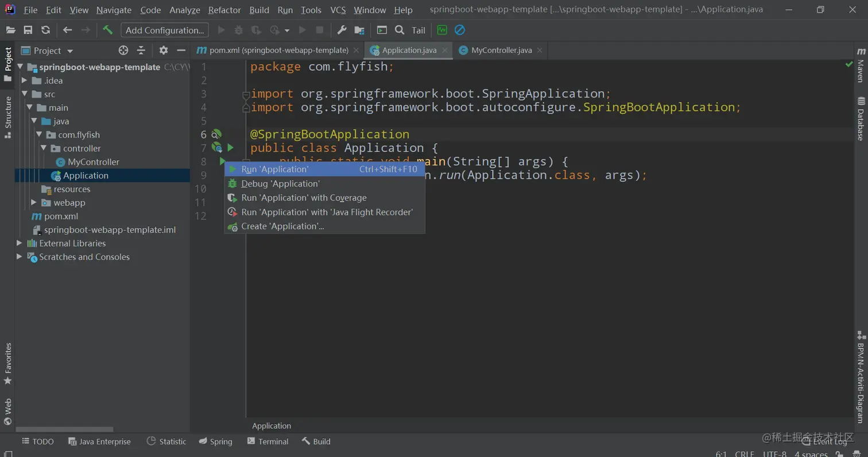This screenshot has width=868, height=457.
Task: Open the Statistic tool window
Action: click(166, 441)
